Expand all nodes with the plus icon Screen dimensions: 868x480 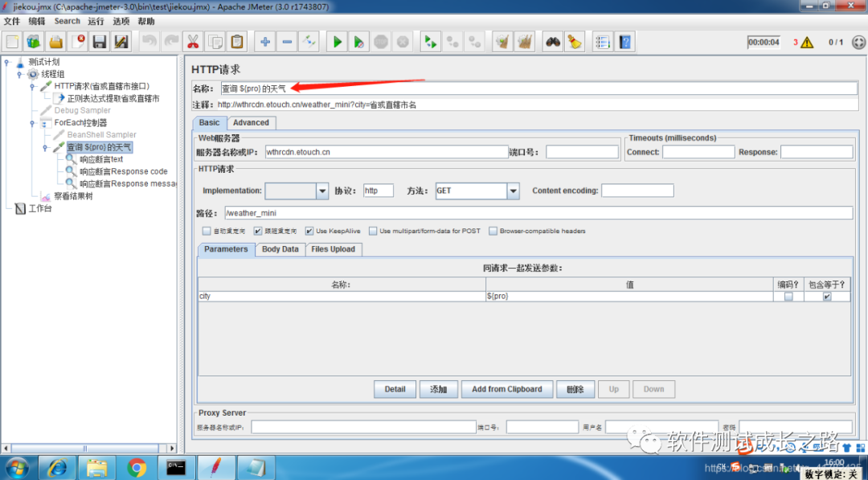coord(265,42)
